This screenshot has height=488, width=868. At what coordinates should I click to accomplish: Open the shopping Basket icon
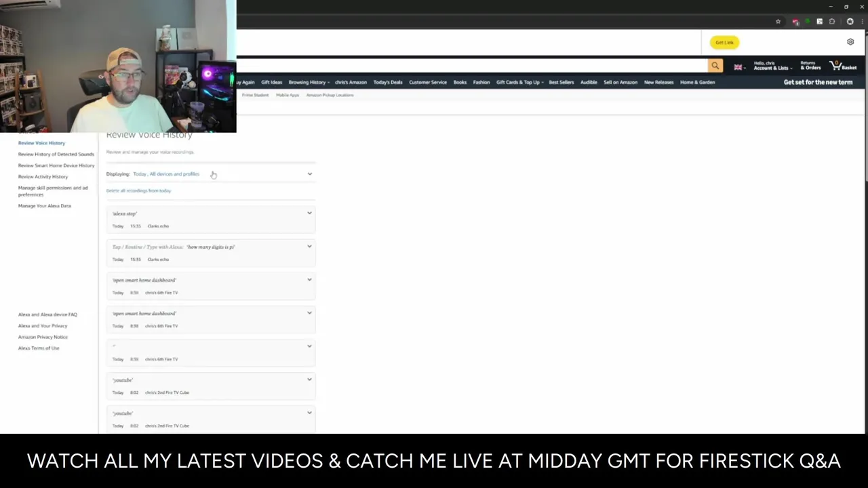(x=843, y=66)
